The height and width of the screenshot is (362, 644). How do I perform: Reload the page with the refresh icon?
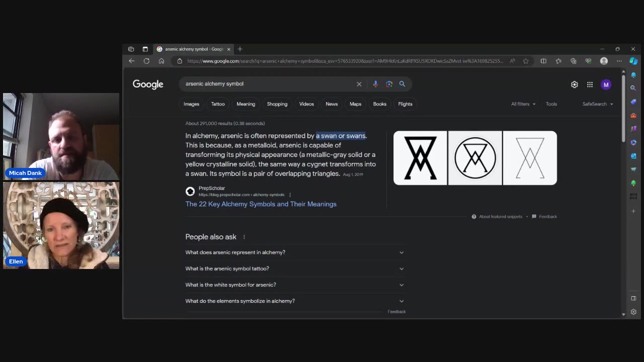coord(146,61)
